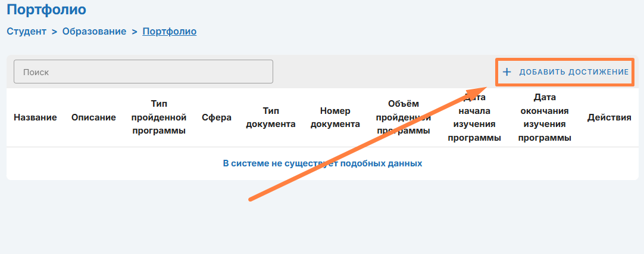Select the Тип пройденной программы column header

[159, 117]
